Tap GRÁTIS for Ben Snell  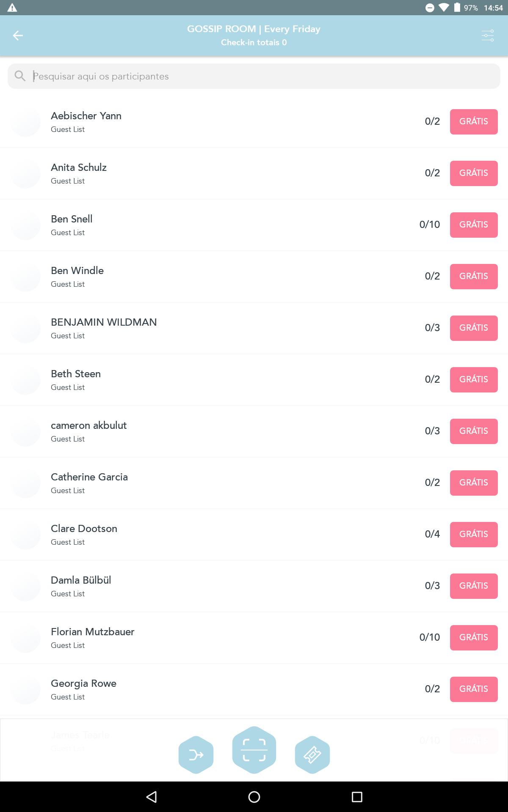[x=473, y=225]
